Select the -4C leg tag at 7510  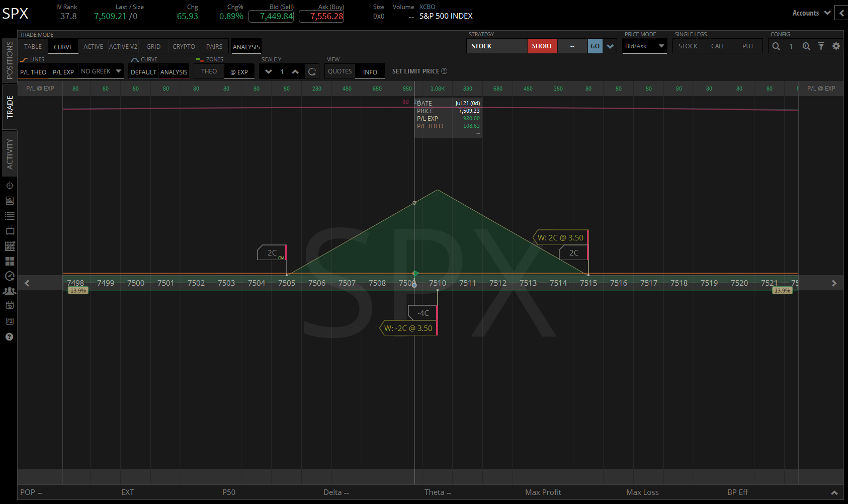point(423,313)
